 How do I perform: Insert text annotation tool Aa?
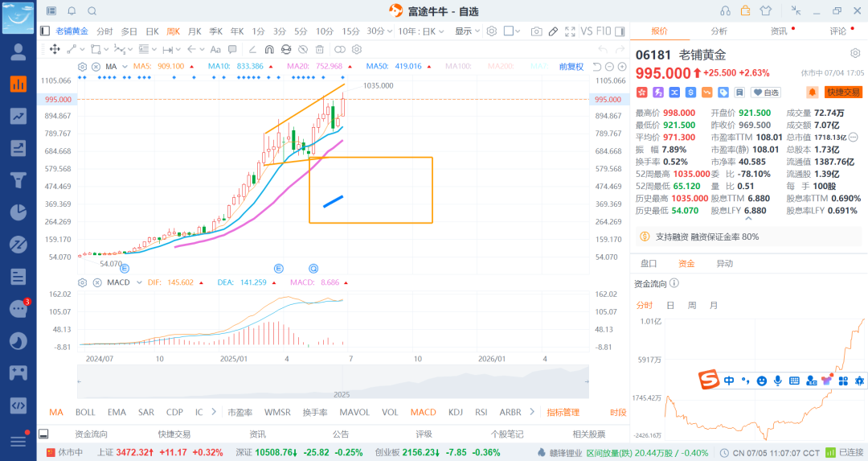click(x=216, y=49)
